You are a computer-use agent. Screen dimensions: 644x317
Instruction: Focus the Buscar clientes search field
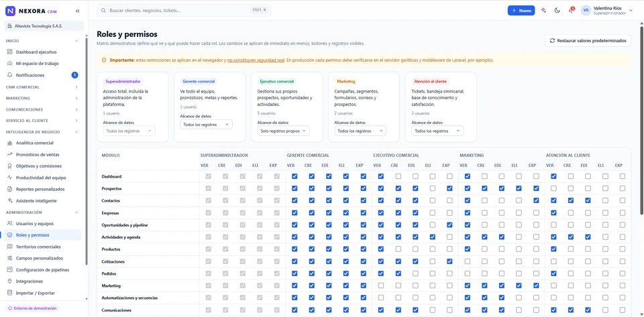[x=184, y=10]
